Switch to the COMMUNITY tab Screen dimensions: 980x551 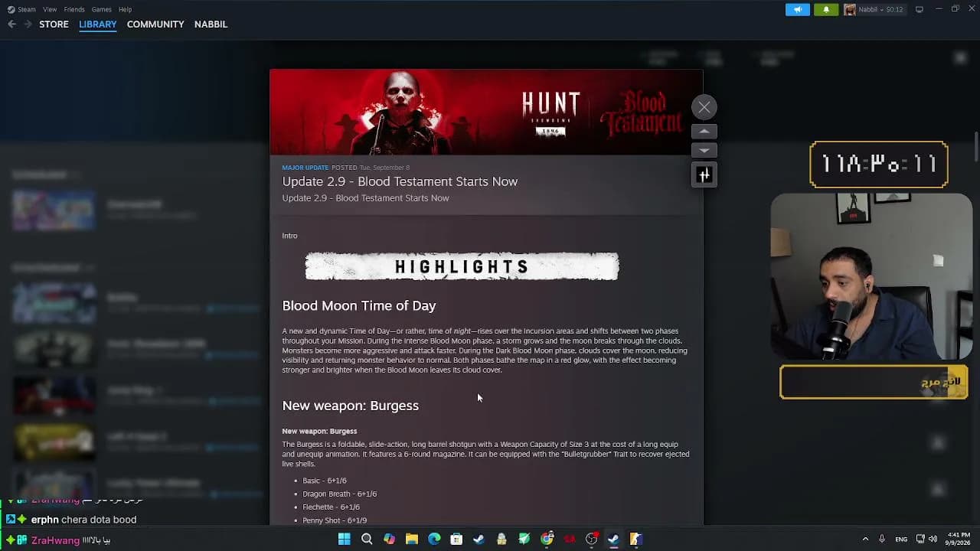(155, 24)
